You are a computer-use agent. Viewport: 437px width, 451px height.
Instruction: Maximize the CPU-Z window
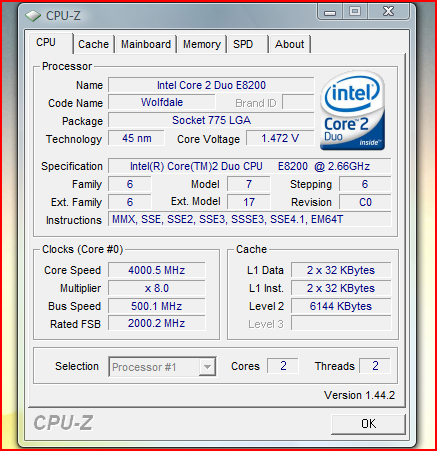(x=355, y=12)
